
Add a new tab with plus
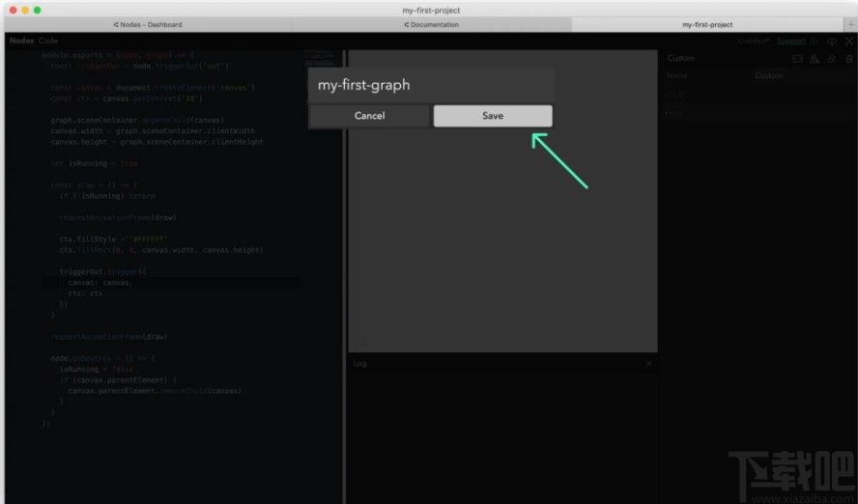pyautogui.click(x=850, y=24)
